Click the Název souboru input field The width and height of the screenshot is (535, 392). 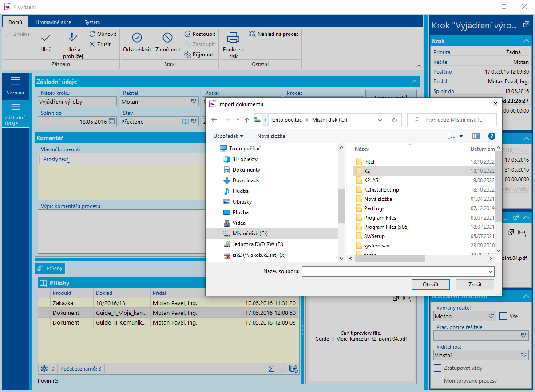(x=394, y=271)
